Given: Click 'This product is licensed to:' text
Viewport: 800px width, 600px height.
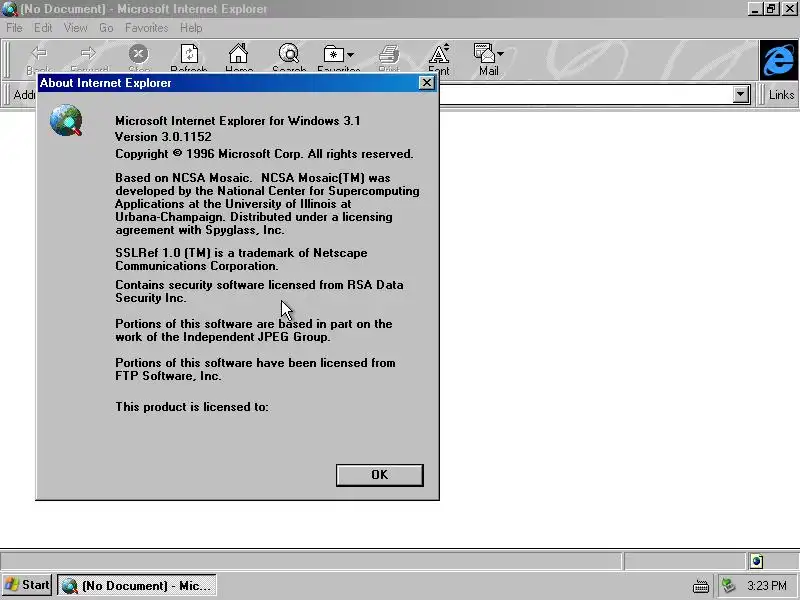Looking at the screenshot, I should click(x=191, y=407).
